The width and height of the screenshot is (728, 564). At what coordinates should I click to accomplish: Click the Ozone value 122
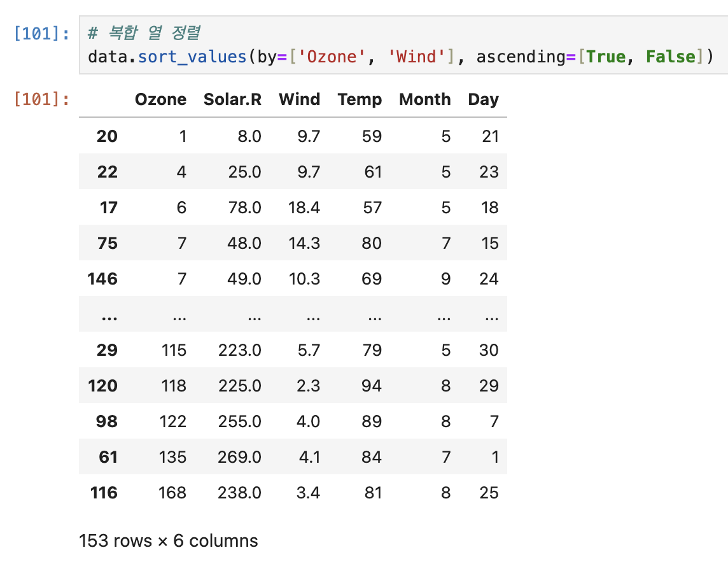click(172, 421)
